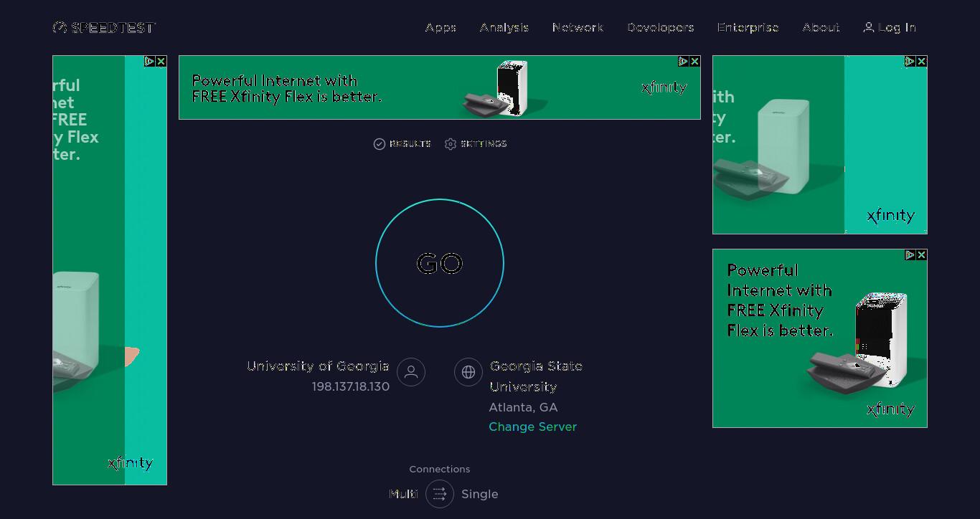Click AdChoices icon on lower right ad
This screenshot has height=519, width=980.
pyautogui.click(x=910, y=255)
